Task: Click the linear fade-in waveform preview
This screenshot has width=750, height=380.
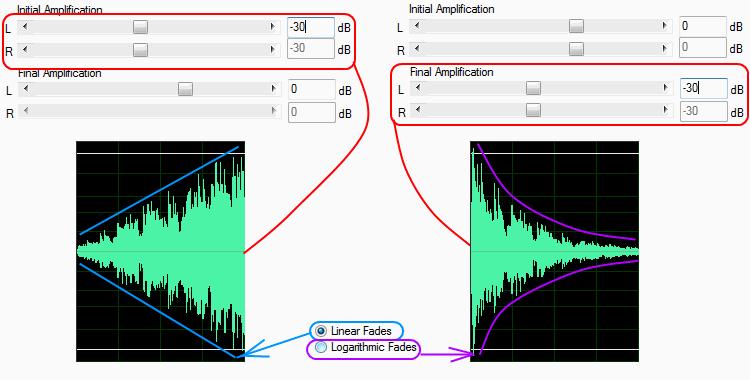Action: coord(161,251)
